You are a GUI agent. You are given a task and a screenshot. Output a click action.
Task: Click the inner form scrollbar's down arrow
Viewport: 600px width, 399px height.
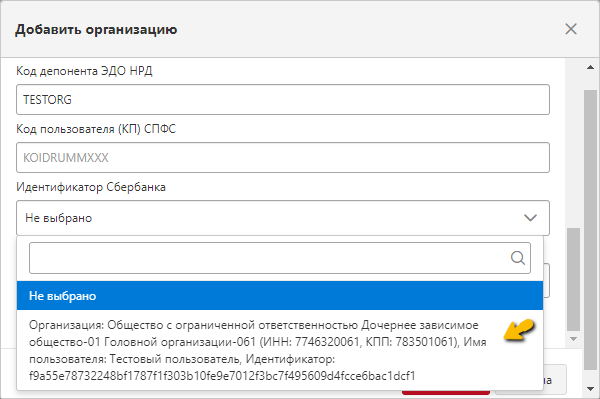click(x=574, y=339)
